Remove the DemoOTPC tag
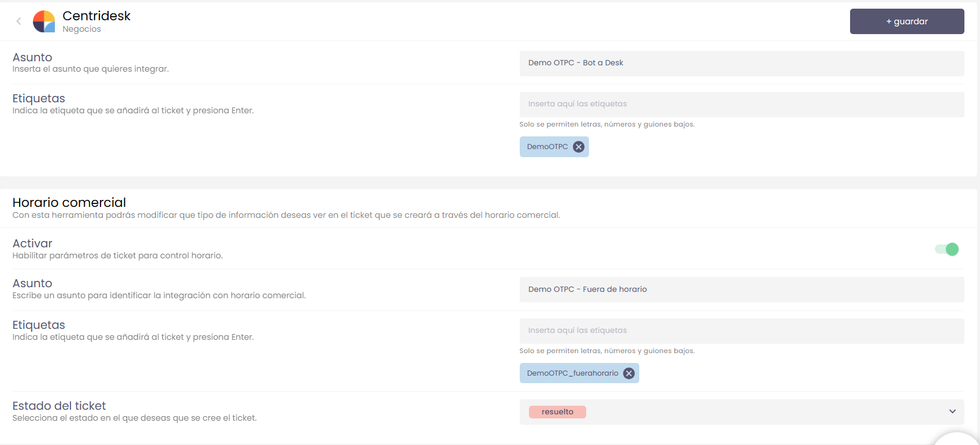This screenshot has width=980, height=445. coord(578,147)
